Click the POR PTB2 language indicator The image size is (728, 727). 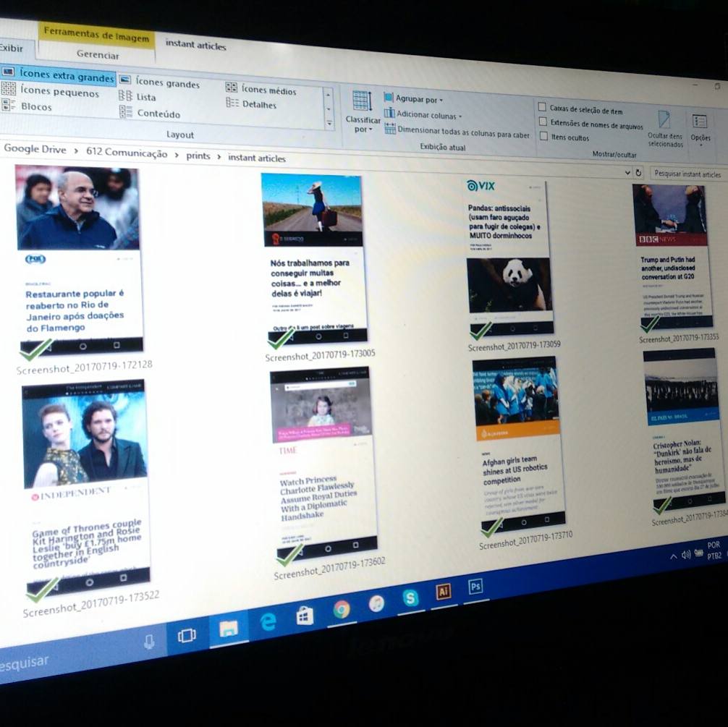click(x=714, y=550)
